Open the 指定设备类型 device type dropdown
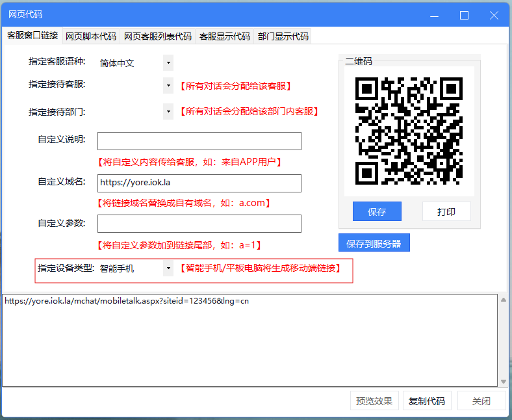Viewport: 512px width, 420px height. click(168, 269)
